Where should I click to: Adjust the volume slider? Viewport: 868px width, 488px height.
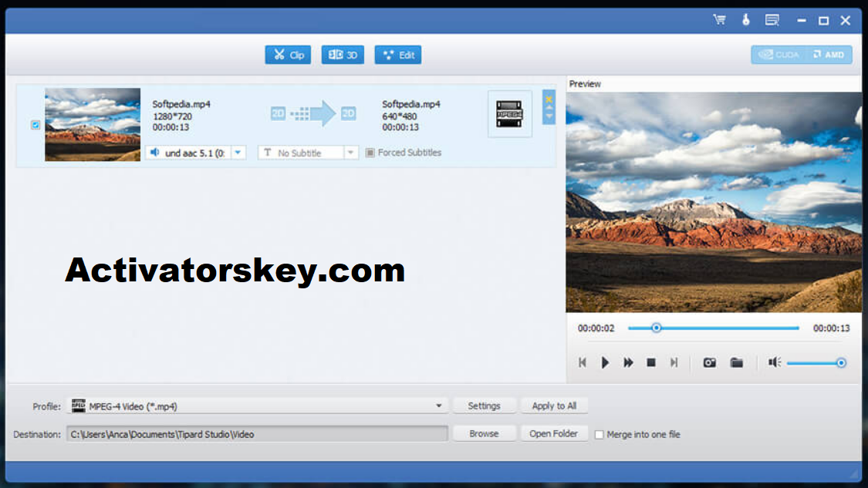(816, 363)
